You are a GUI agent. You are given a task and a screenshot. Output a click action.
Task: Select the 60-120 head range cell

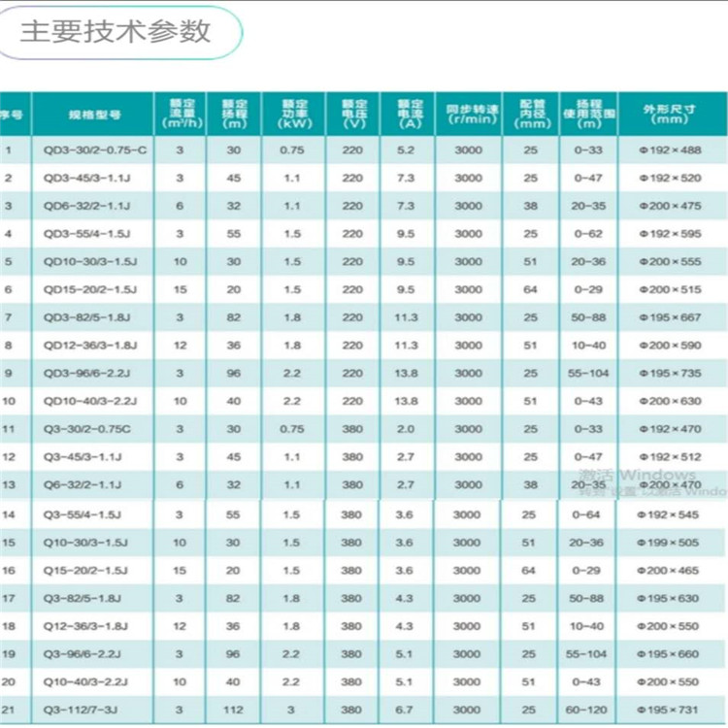(x=588, y=709)
